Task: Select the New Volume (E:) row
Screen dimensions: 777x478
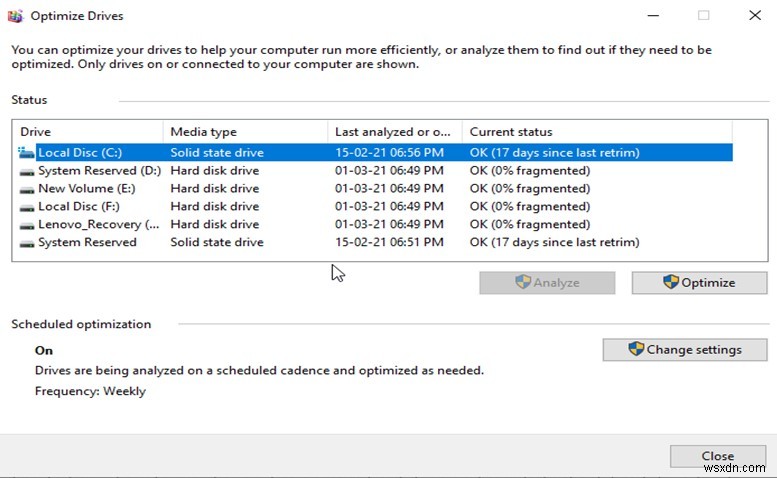Action: (x=300, y=189)
